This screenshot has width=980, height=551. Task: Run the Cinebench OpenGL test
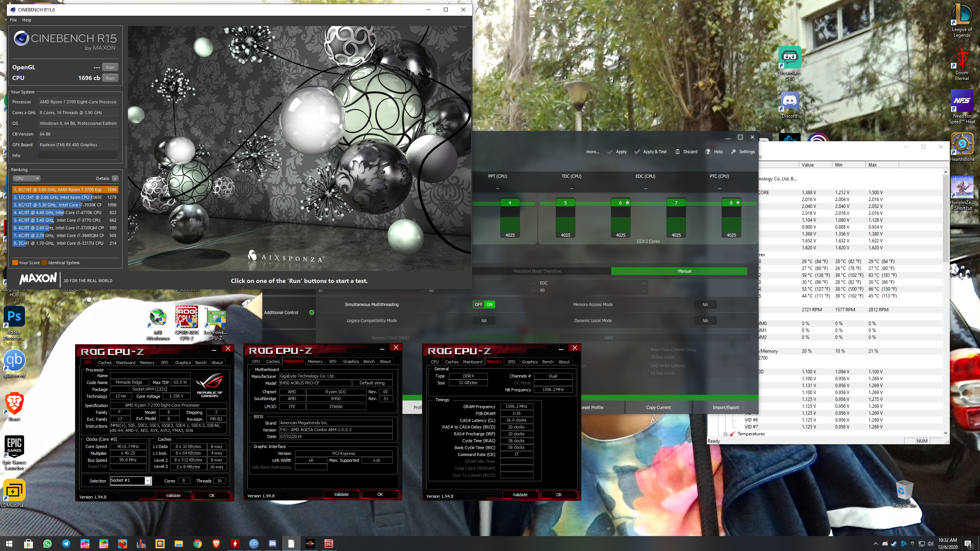coord(110,67)
